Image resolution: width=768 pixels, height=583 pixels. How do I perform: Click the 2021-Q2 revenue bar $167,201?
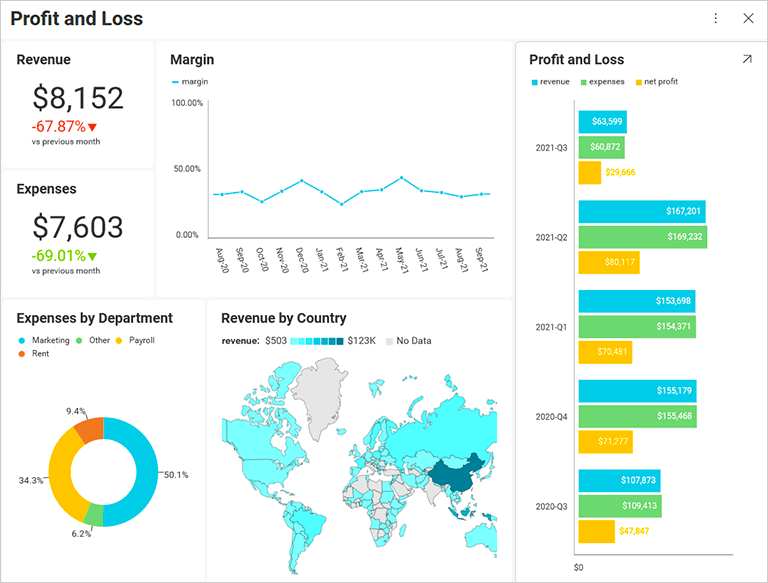coord(642,212)
